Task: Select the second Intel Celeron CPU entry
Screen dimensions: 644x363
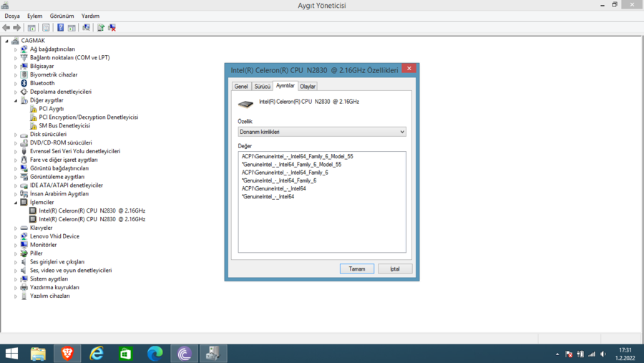Action: coord(92,219)
